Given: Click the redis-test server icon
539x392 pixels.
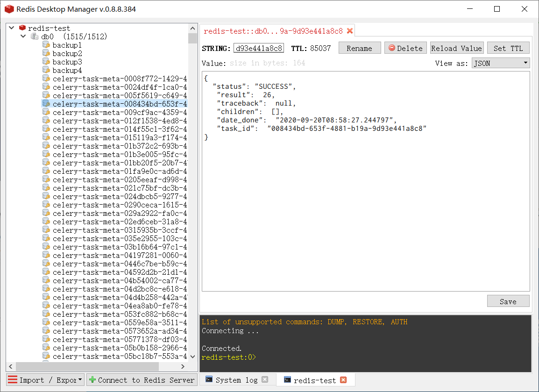Looking at the screenshot, I should [22, 28].
